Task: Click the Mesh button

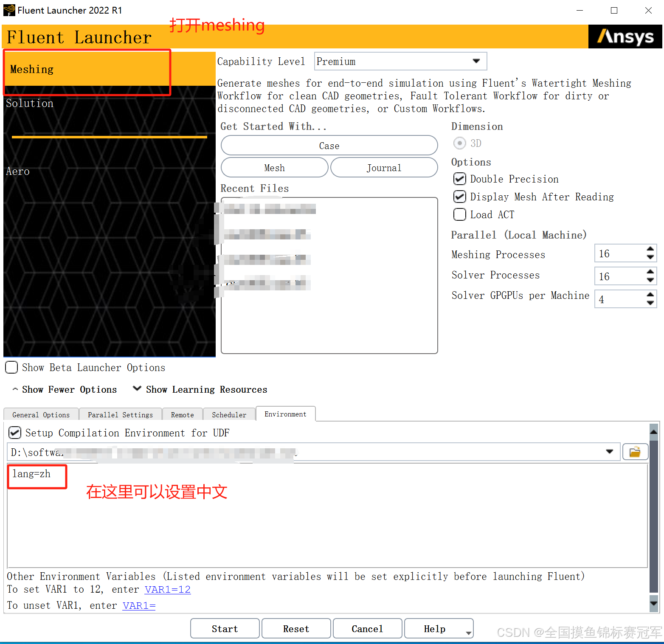Action: [274, 168]
